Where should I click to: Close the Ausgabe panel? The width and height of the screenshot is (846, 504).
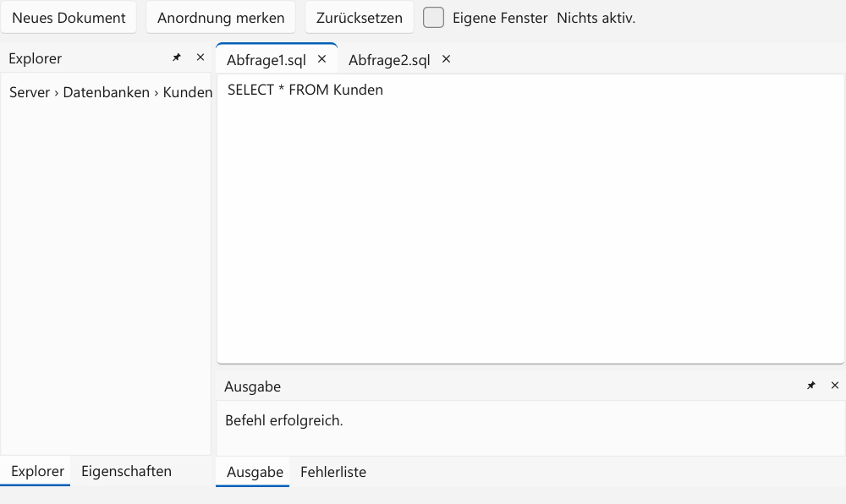click(x=835, y=386)
